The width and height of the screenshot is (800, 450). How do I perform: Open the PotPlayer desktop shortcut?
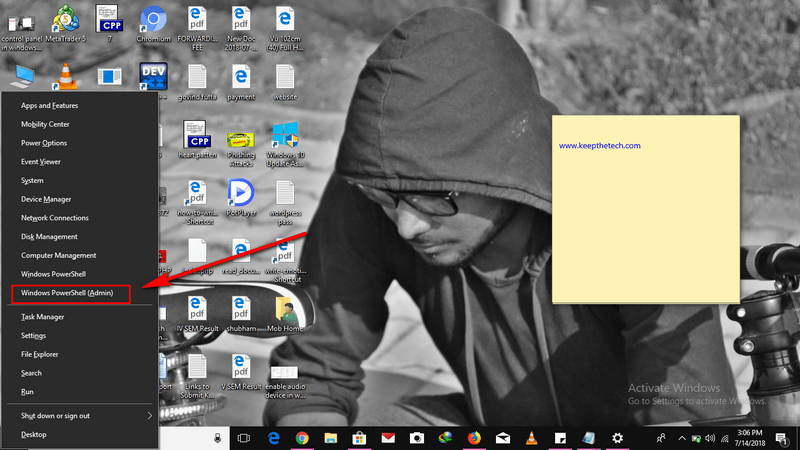click(241, 197)
